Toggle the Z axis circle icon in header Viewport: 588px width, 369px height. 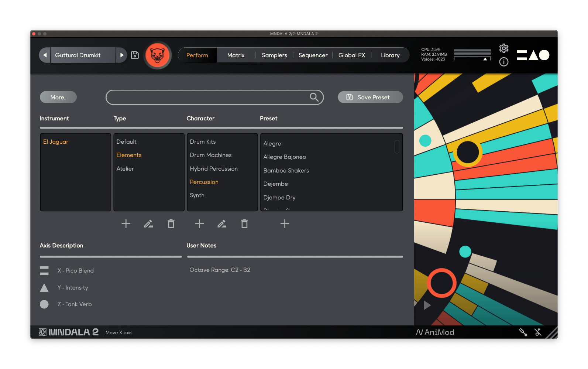click(x=544, y=55)
